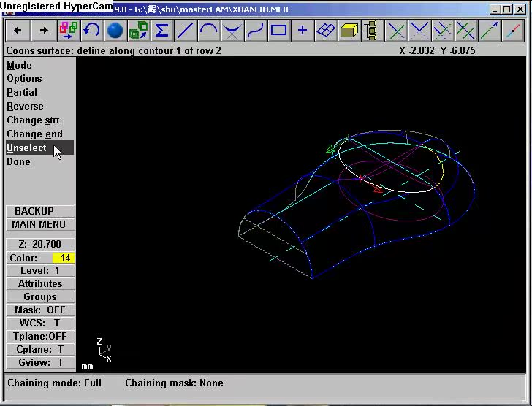The image size is (532, 406).
Task: Minimize the Mastercam window
Action: tap(495, 9)
